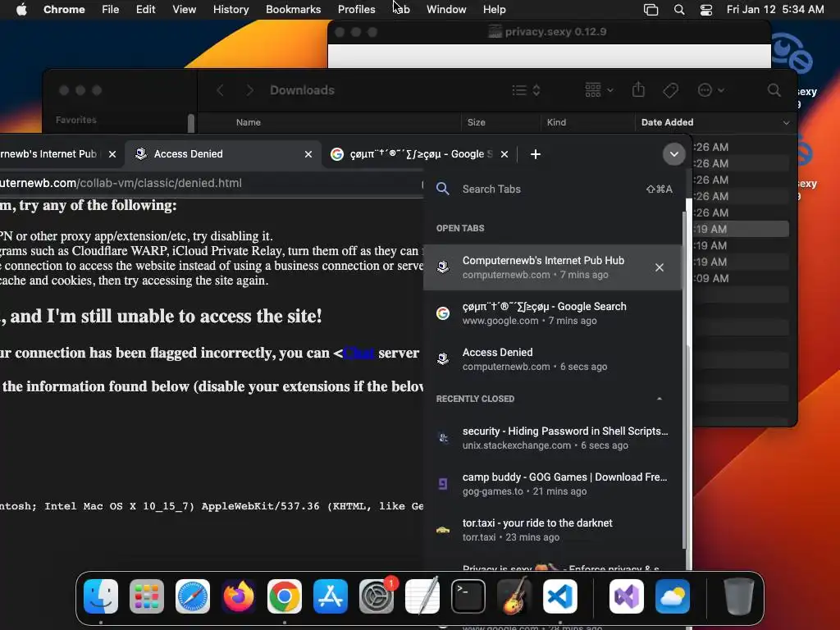Click the tag icon in the Finder toolbar
840x630 pixels.
point(670,90)
